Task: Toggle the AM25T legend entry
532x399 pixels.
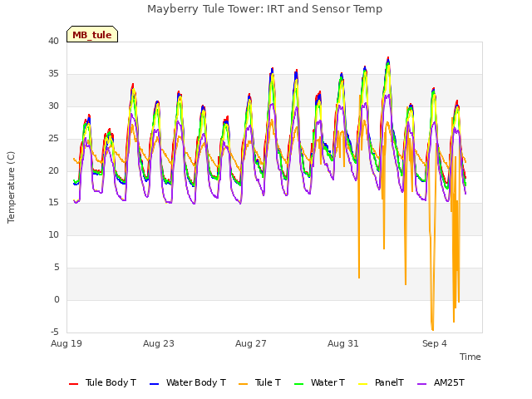Action: click(441, 382)
